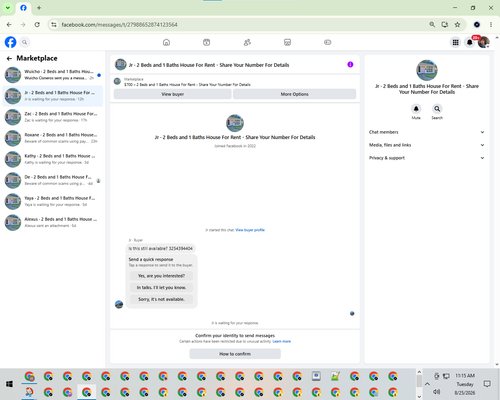Open Wuicho conversation

click(x=53, y=75)
